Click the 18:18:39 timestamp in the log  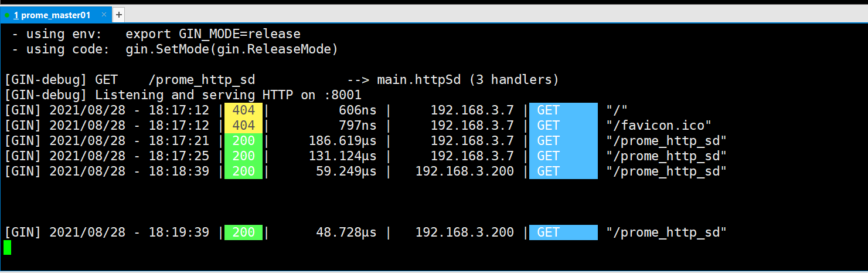[x=179, y=171]
